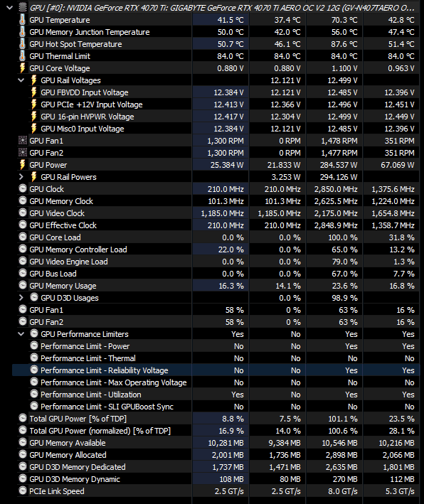
Task: Click the 41.5 °C GPU Temperature value
Action: tap(230, 20)
